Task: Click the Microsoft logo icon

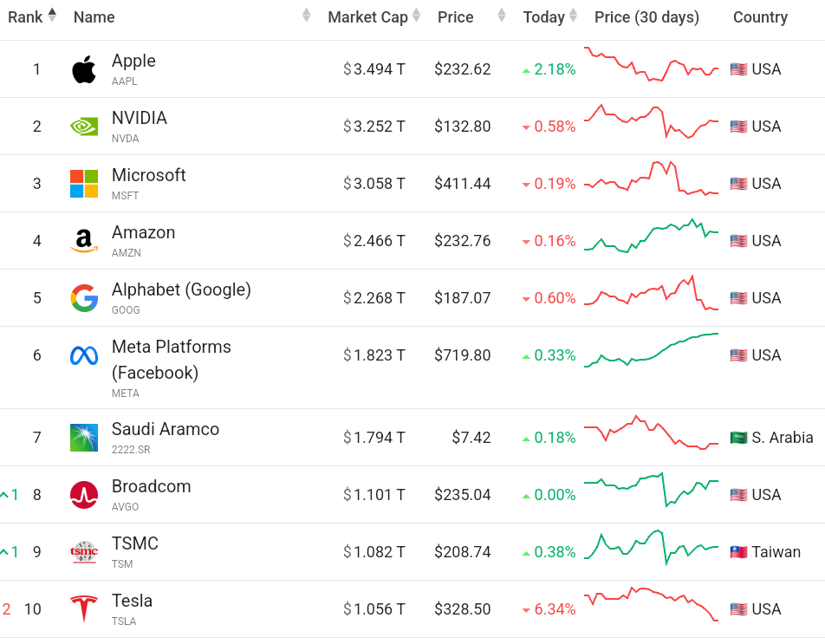Action: (84, 184)
